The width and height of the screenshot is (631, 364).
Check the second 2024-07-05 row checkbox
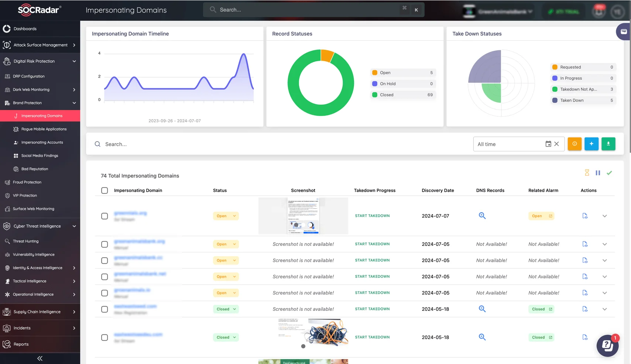(x=104, y=261)
